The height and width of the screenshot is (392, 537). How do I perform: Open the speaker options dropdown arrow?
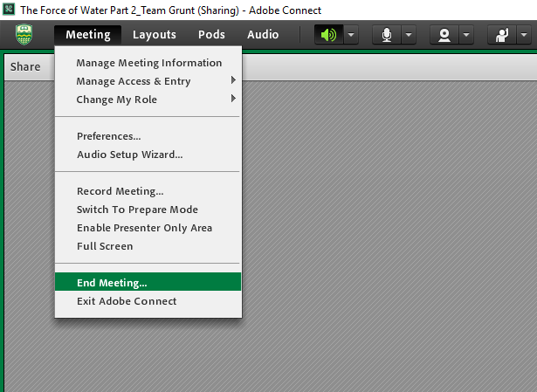point(351,35)
